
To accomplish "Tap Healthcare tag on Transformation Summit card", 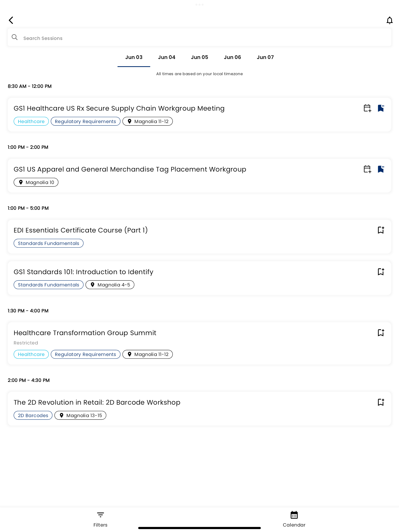I will (x=31, y=354).
